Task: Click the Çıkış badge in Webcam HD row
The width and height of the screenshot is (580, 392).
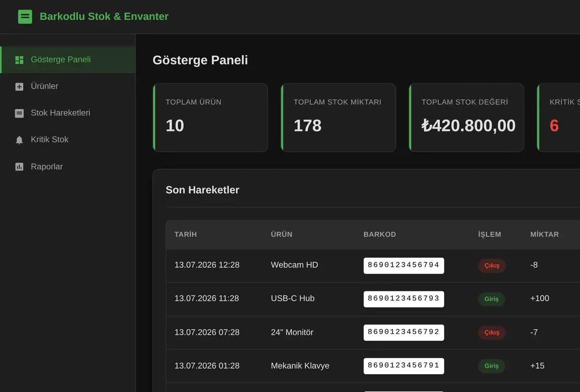Action: click(492, 265)
